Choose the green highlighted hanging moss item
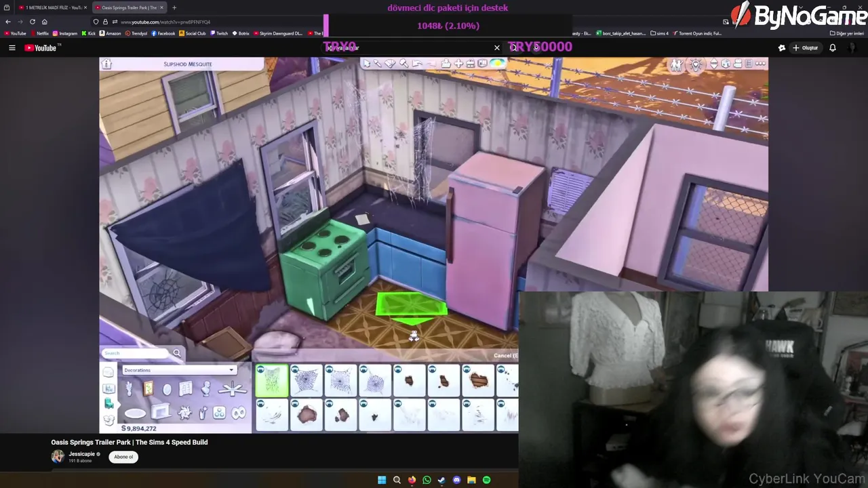 [271, 380]
